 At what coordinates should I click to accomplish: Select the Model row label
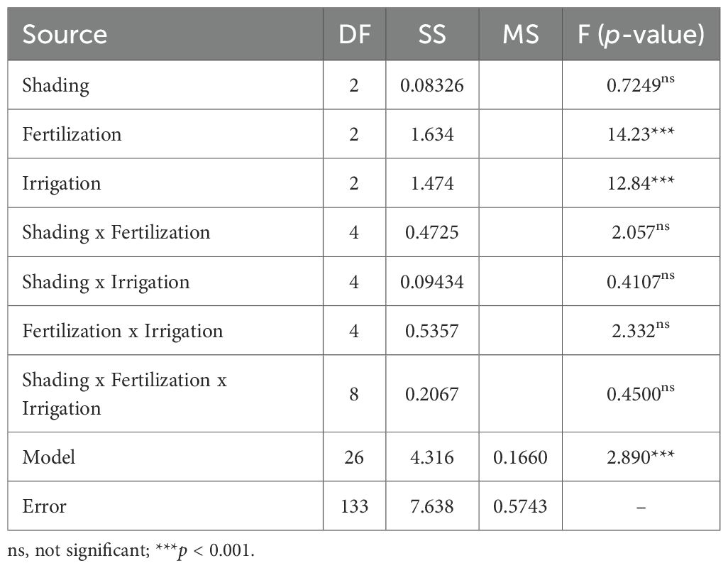coord(49,457)
